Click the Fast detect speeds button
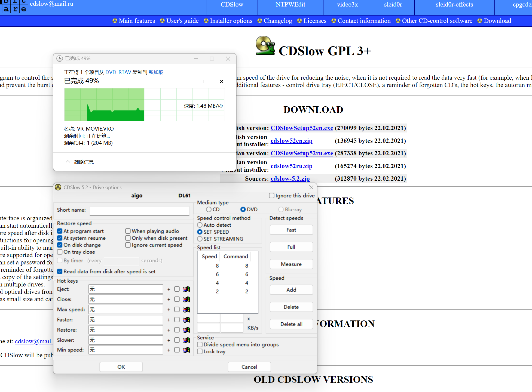This screenshot has height=392, width=532. pyautogui.click(x=291, y=230)
